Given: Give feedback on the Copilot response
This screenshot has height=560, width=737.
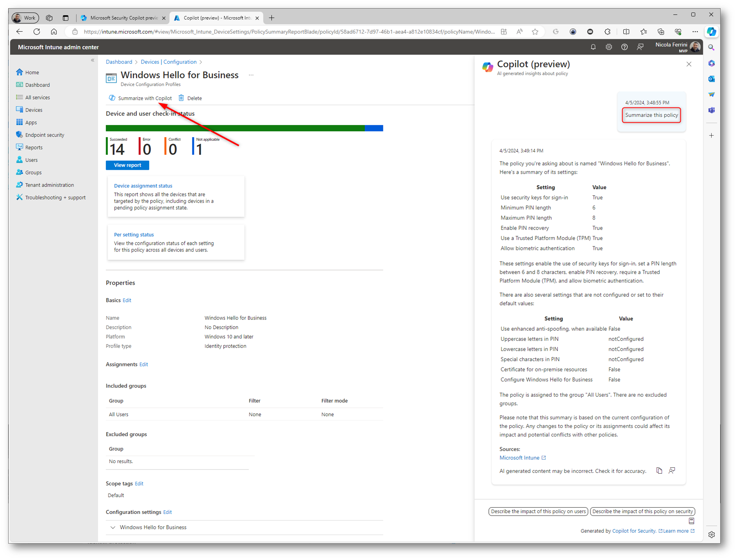Looking at the screenshot, I should 671,471.
